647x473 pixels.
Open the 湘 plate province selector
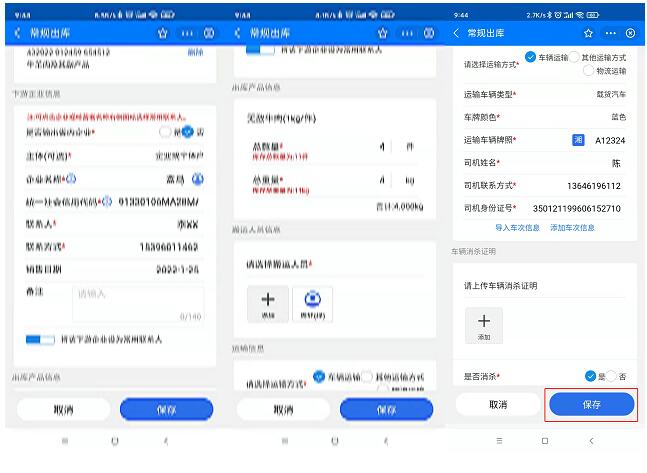[x=578, y=140]
